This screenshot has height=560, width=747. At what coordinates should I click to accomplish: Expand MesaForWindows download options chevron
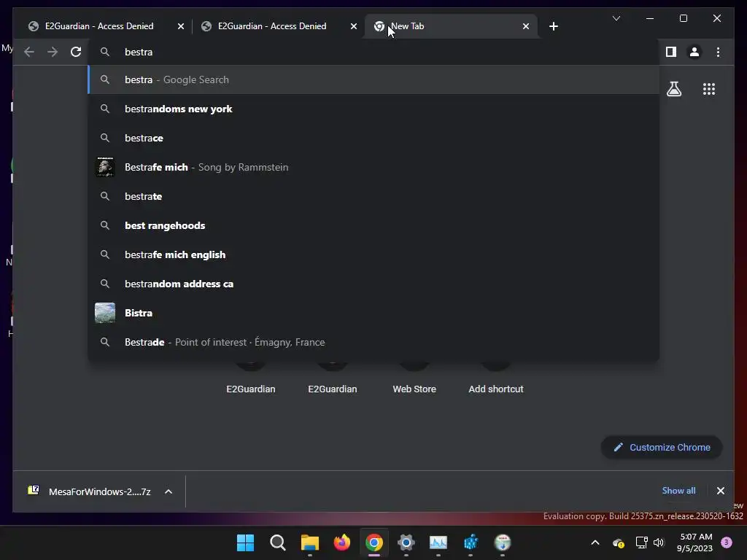169,491
